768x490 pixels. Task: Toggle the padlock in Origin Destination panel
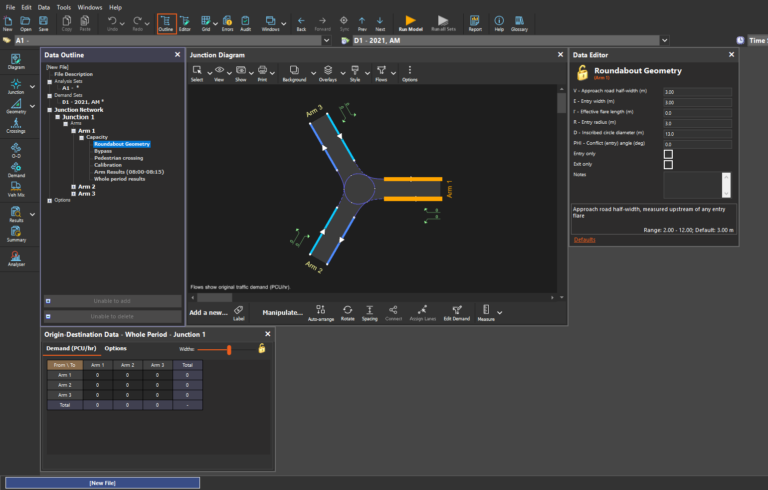click(x=262, y=348)
